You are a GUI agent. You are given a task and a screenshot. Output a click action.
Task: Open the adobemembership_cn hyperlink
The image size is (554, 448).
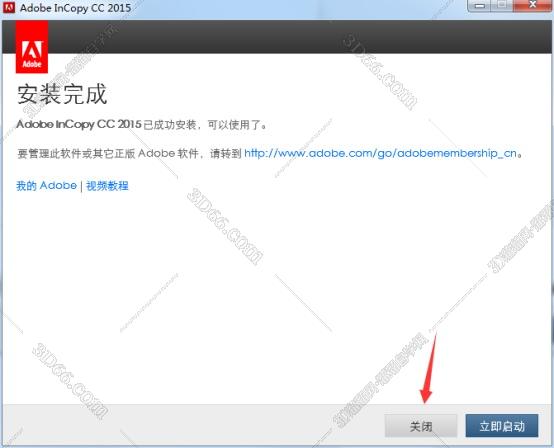(x=381, y=153)
